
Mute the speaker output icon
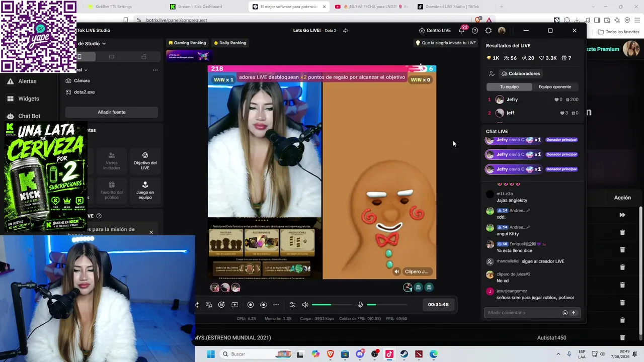click(305, 305)
